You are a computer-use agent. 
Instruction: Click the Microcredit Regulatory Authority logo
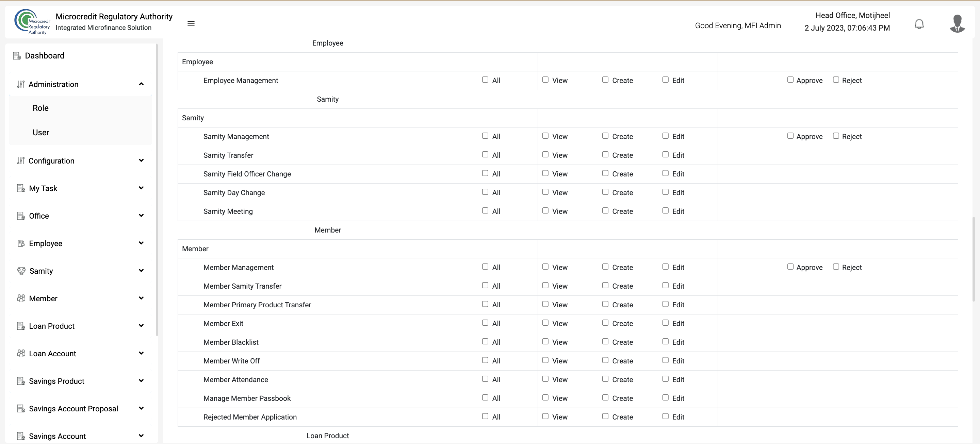[32, 22]
